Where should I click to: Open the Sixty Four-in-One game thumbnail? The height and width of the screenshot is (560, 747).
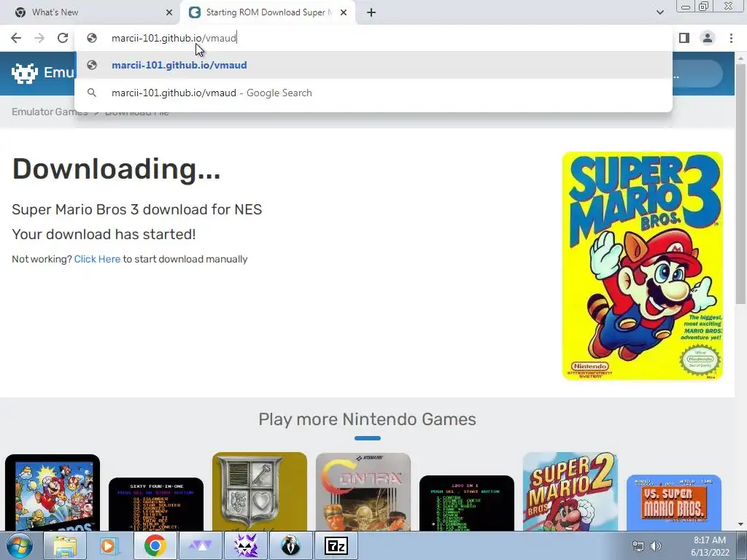tap(156, 505)
